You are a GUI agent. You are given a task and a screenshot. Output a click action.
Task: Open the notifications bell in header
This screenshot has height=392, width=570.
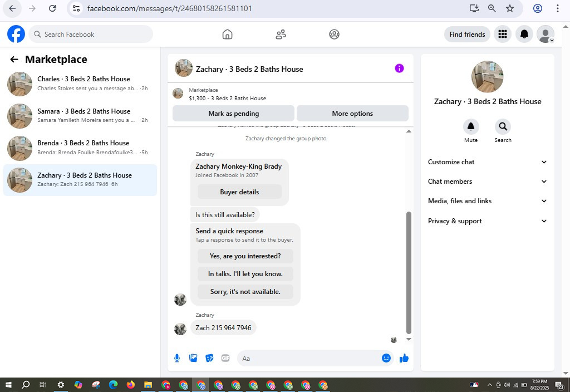click(x=524, y=34)
